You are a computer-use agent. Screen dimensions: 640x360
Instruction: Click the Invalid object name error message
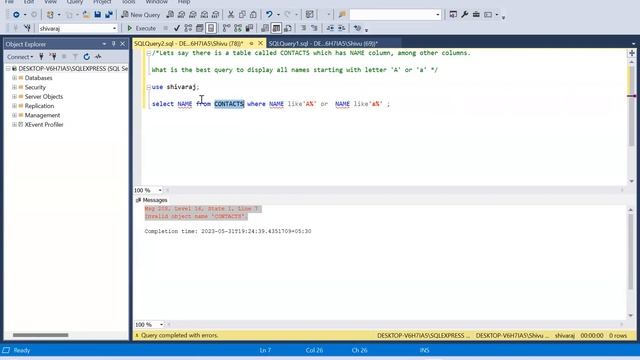(x=196, y=216)
